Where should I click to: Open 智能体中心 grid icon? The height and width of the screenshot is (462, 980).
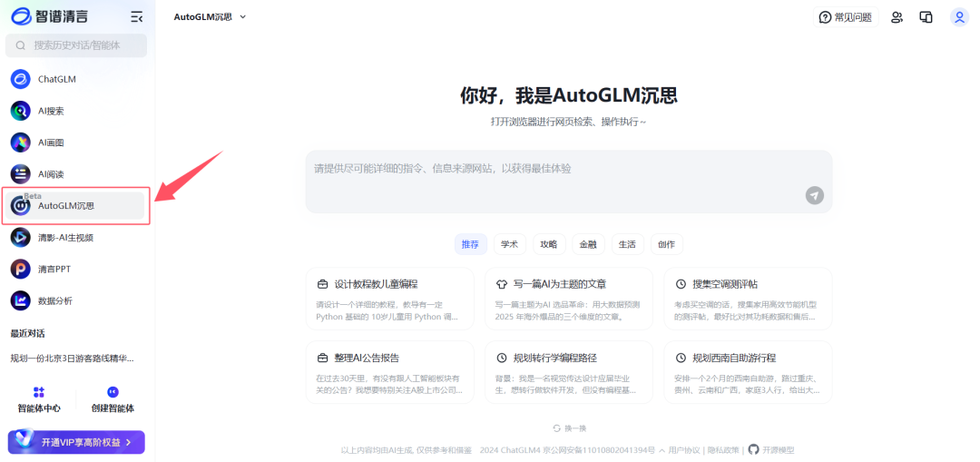[x=39, y=392]
